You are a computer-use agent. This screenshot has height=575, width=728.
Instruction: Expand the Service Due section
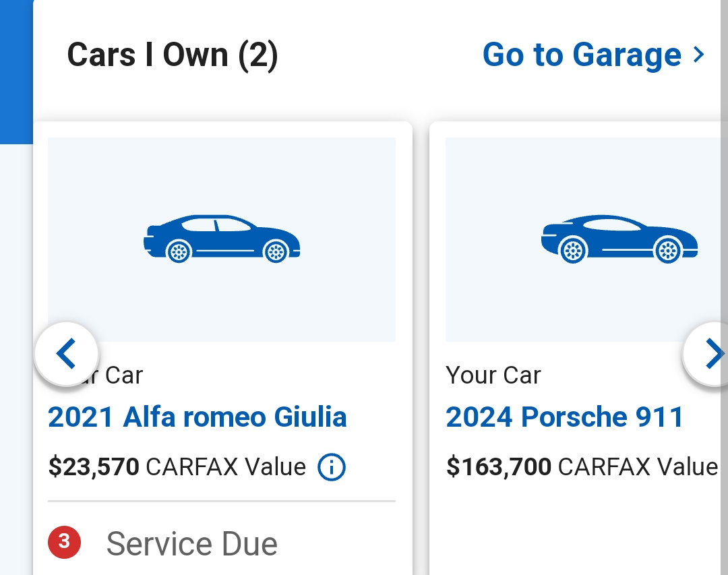coord(192,544)
